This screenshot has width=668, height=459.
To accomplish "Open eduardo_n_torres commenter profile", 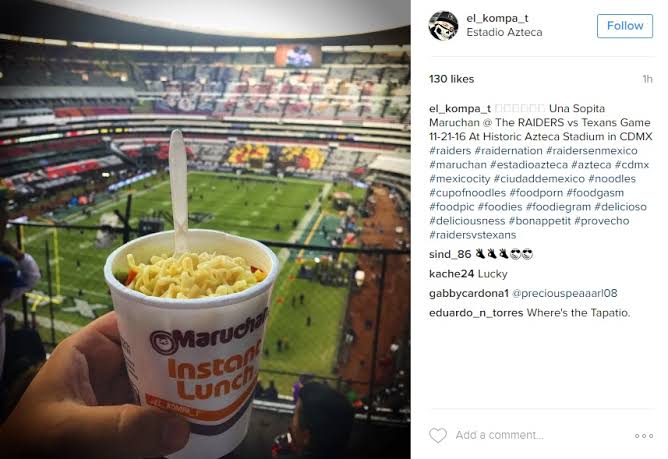I will click(476, 313).
